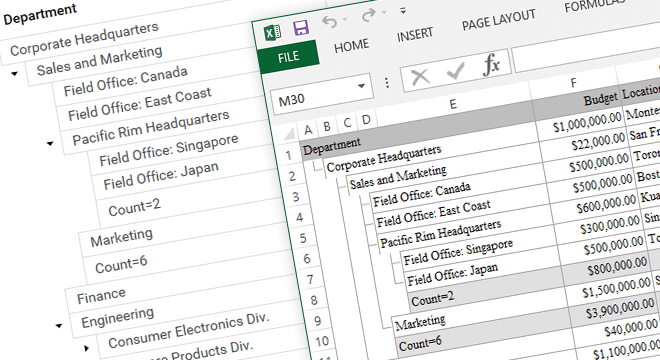Image resolution: width=660 pixels, height=360 pixels.
Task: Expand Consumer Electronics Div. node in tree list
Action: click(86, 348)
